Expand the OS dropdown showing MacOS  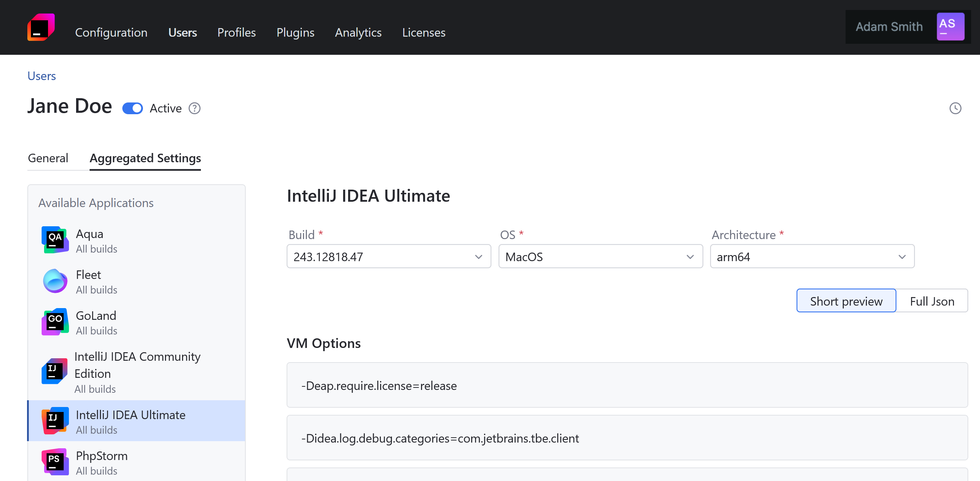(x=600, y=257)
